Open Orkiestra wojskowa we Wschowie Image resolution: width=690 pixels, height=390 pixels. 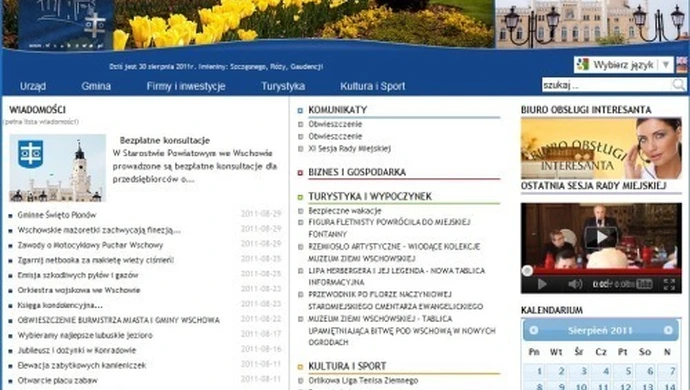click(x=79, y=290)
